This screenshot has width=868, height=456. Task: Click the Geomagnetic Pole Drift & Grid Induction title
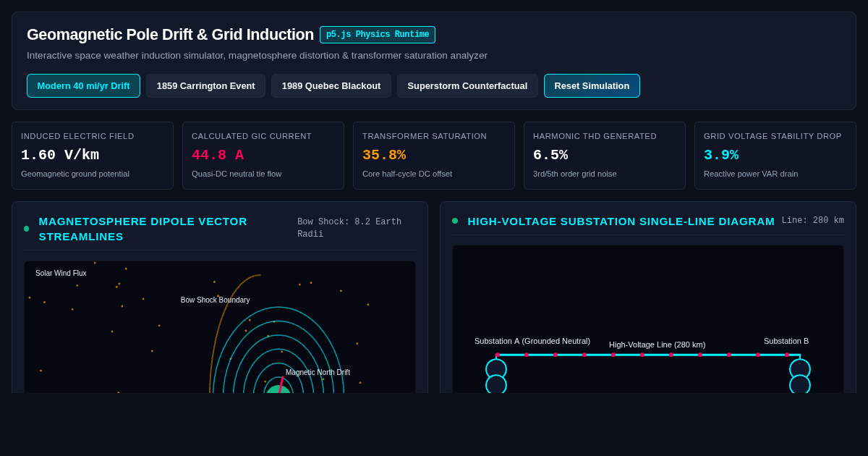point(170,35)
